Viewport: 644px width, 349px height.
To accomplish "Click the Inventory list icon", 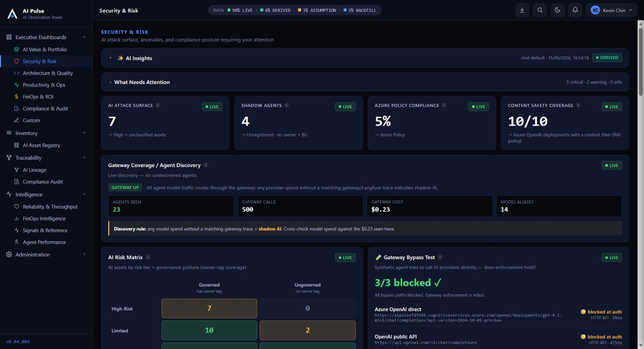I will [9, 133].
